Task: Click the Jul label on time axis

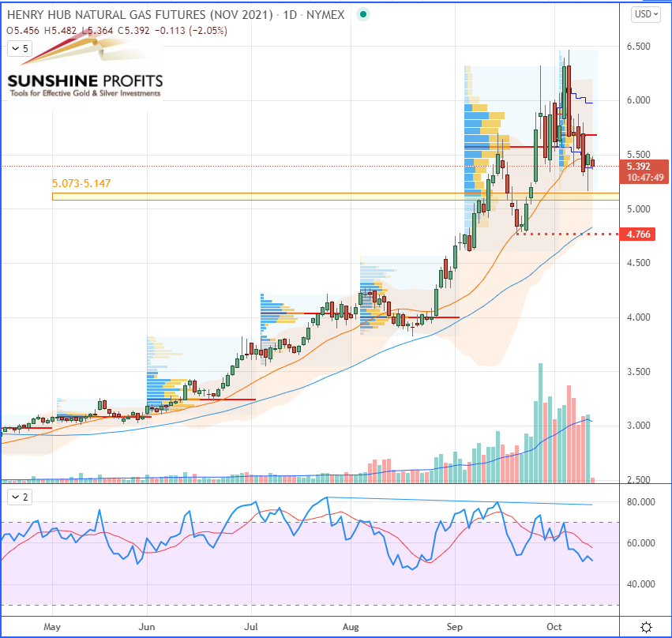Action: [251, 627]
